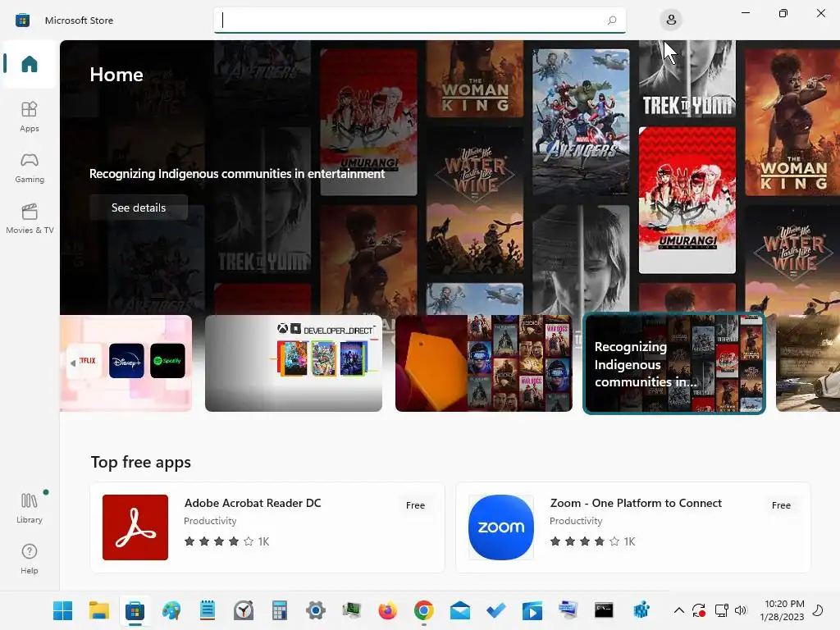Open Calculator from the taskbar

pyautogui.click(x=280, y=610)
